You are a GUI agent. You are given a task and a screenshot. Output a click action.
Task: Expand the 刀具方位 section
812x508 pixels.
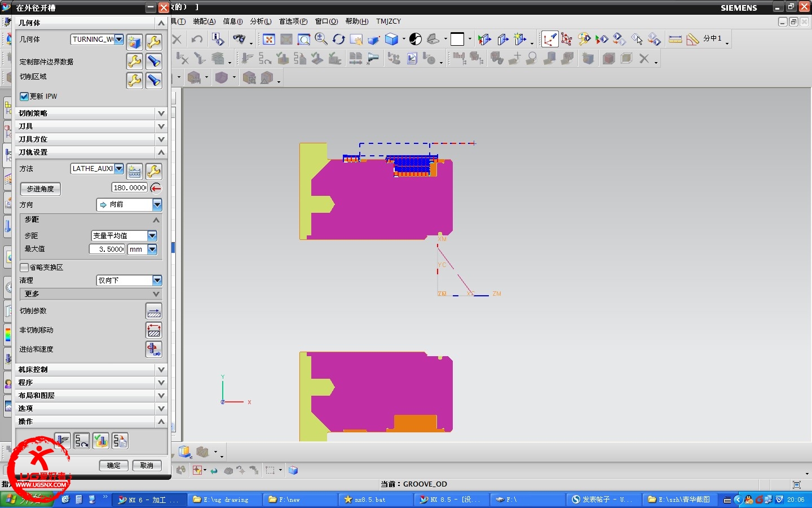coord(91,139)
